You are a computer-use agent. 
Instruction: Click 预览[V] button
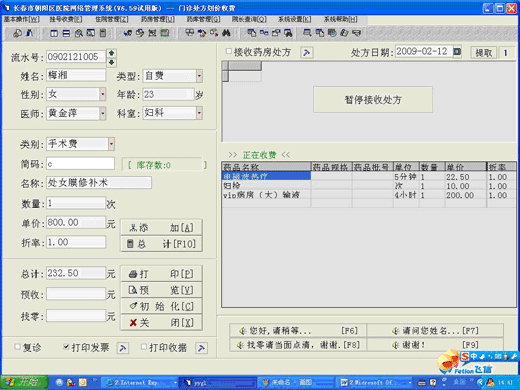point(161,290)
